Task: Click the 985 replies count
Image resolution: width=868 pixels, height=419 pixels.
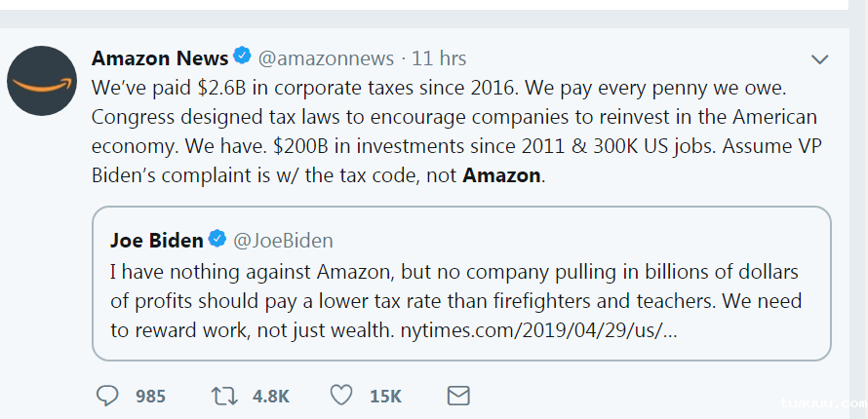Action: pyautogui.click(x=150, y=397)
